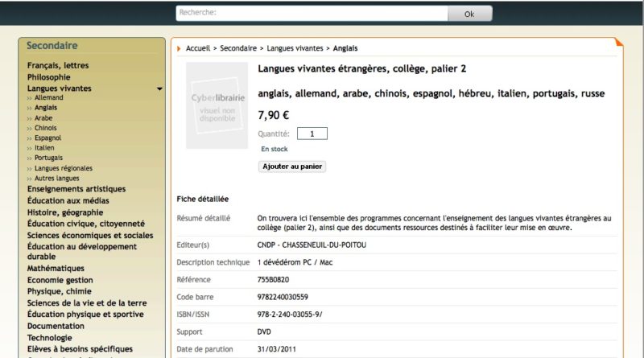The image size is (644, 358).
Task: Open Philosophie category
Action: click(x=48, y=77)
